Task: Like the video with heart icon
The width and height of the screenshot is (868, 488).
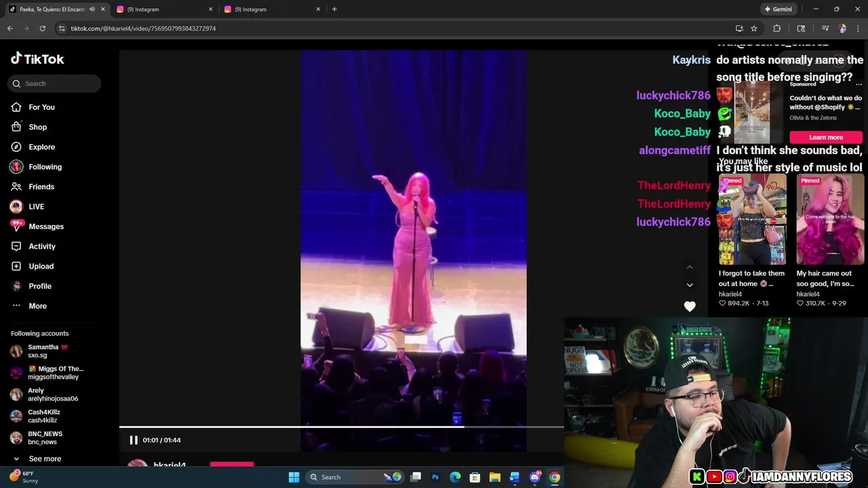Action: click(x=690, y=306)
